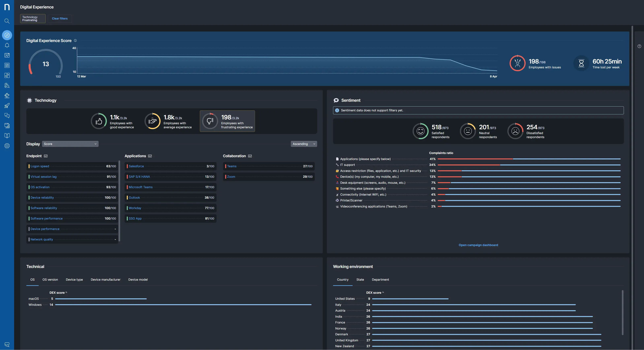Image resolution: width=644 pixels, height=350 pixels.
Task: Open the rocket icon in sidebar
Action: coord(7,106)
